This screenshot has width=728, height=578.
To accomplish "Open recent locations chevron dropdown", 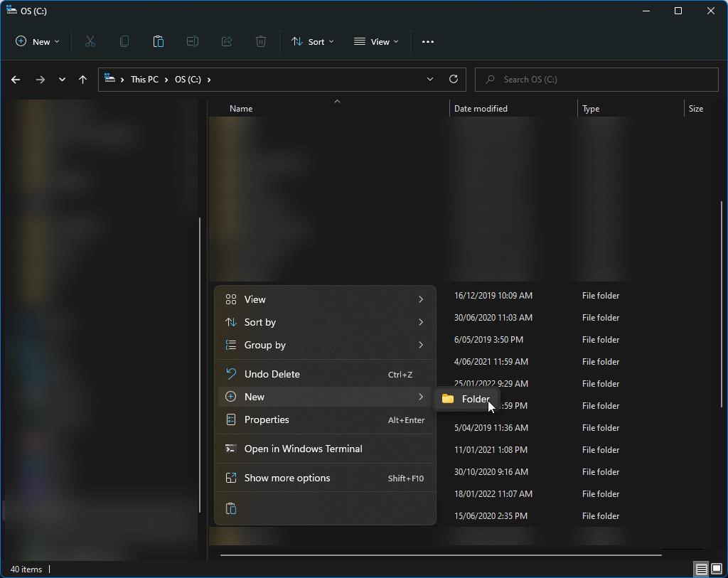I will 62,80.
